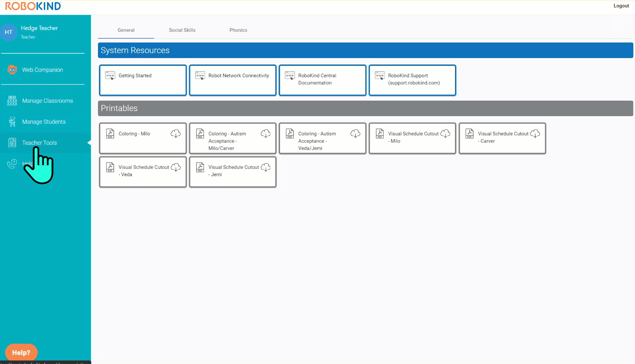Open RoboKind Central Documentation card
Viewport: 635px width, 364px height.
click(323, 80)
